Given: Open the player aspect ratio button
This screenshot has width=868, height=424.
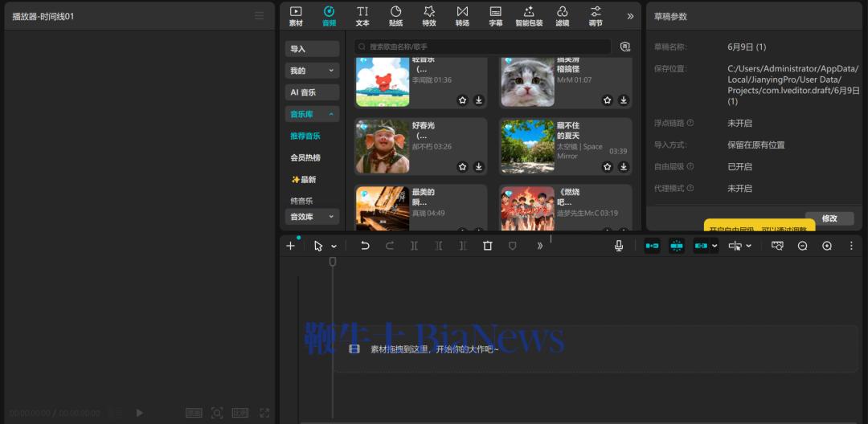Looking at the screenshot, I should click(240, 413).
